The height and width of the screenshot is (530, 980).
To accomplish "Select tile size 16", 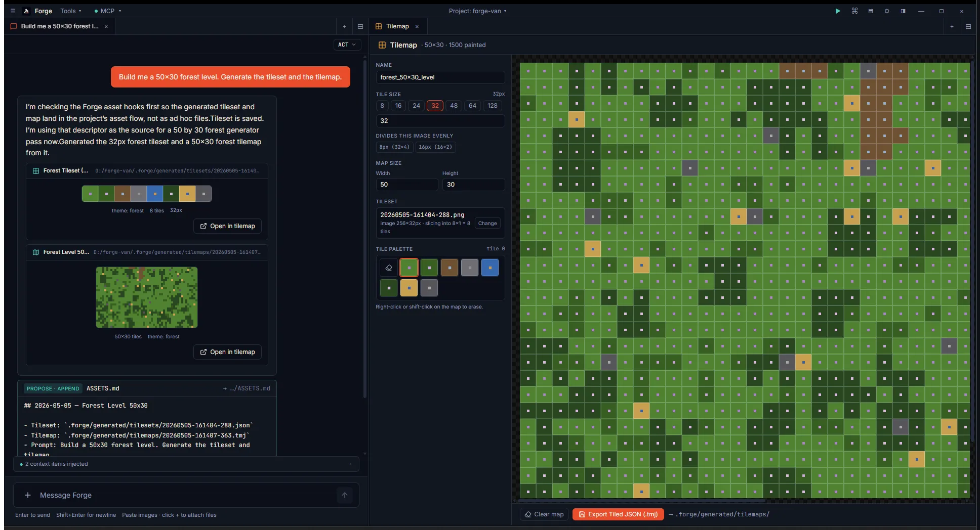I will pyautogui.click(x=398, y=106).
